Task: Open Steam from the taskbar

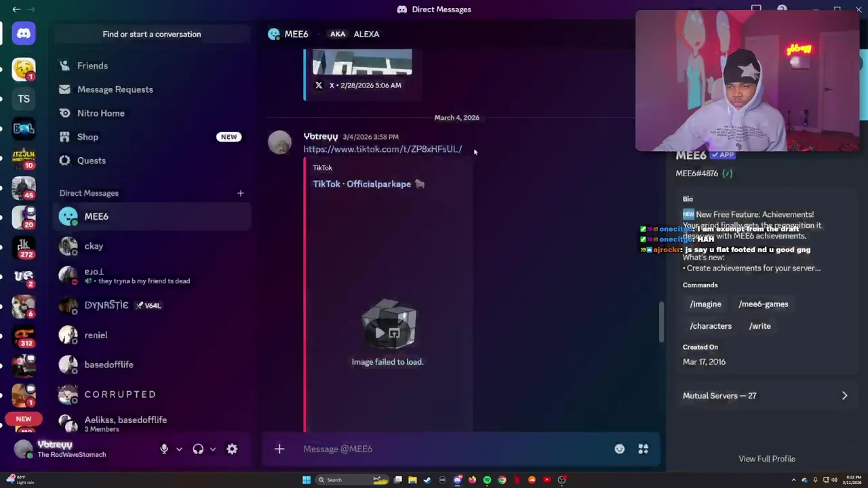Action: pos(427,480)
